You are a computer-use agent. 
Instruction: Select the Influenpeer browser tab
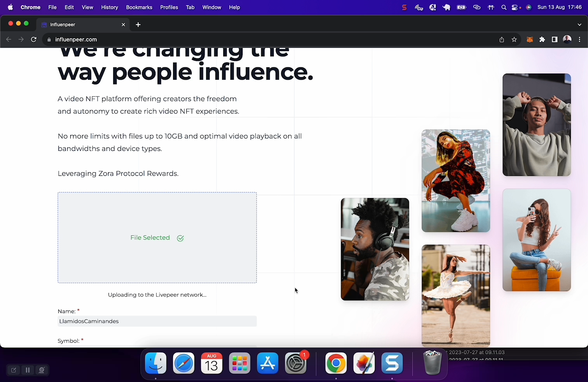coord(83,25)
